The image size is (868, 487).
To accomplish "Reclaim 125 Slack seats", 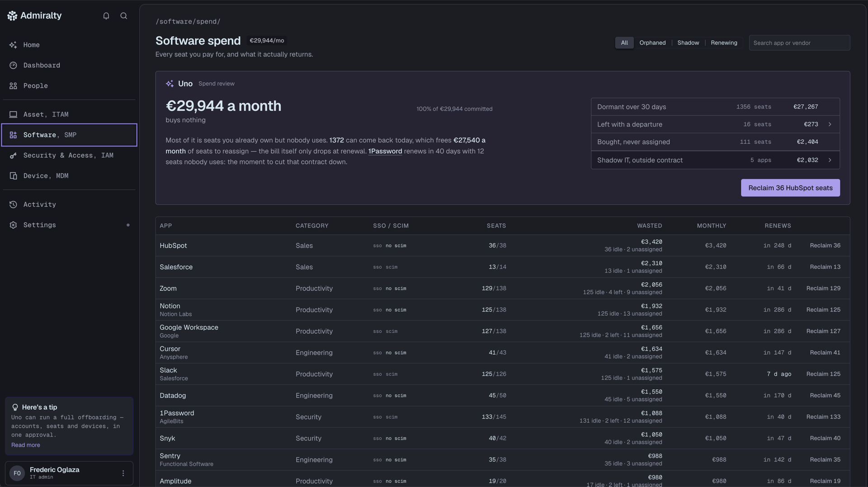I will click(823, 374).
